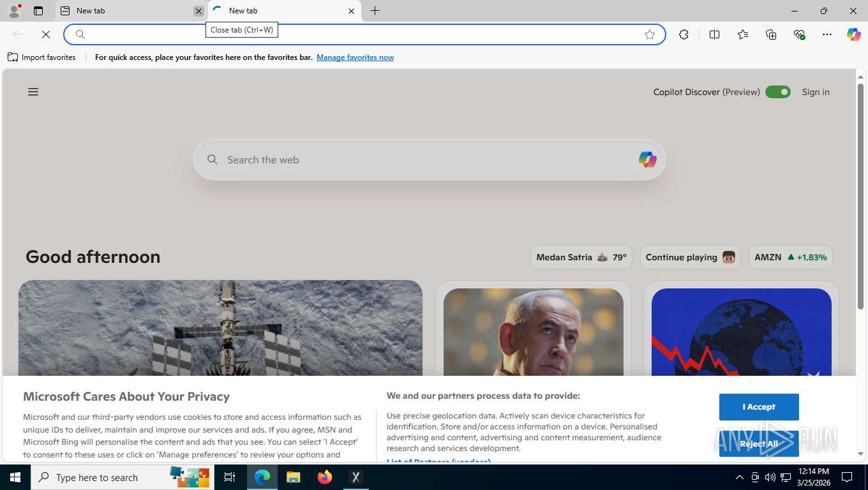
Task: Open the volume tray icon
Action: (770, 477)
